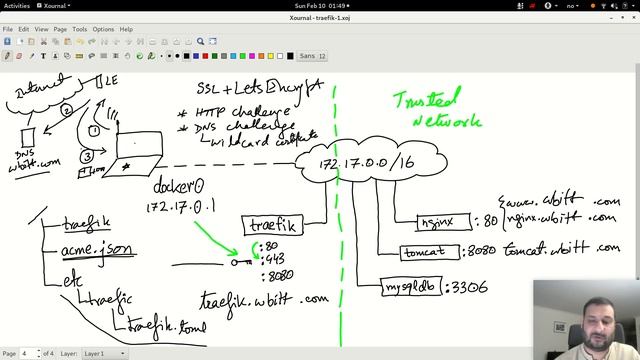Click the Paste clipboard icon
This screenshot has height=360, width=640.
pyautogui.click(x=68, y=41)
